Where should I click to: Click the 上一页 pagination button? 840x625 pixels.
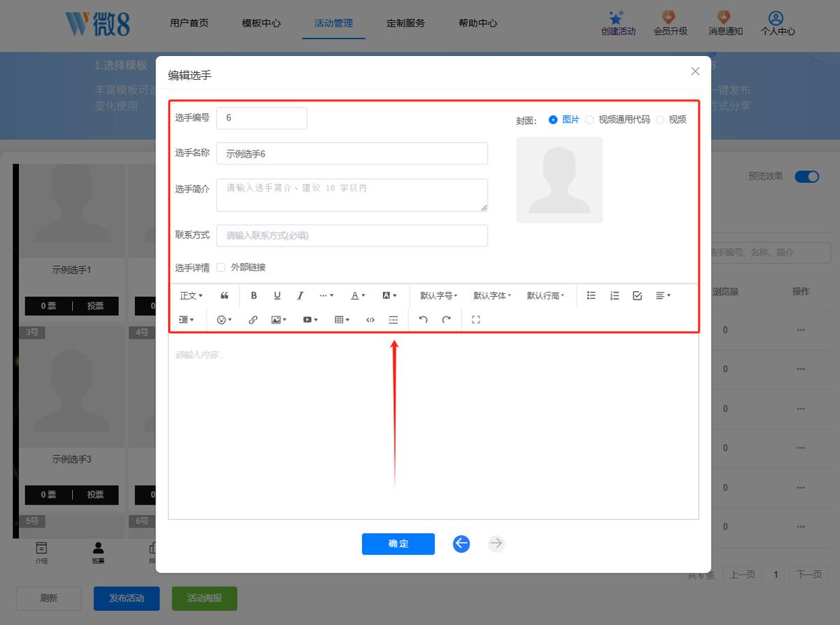pos(742,575)
